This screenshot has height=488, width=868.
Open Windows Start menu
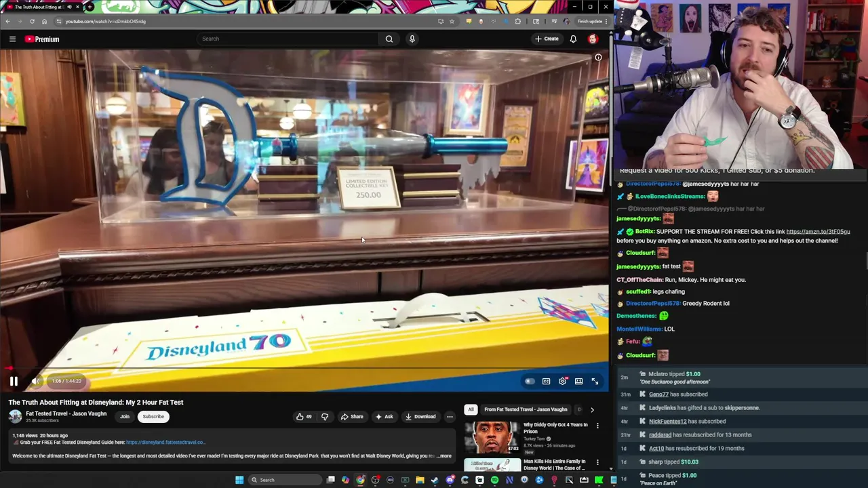239,480
